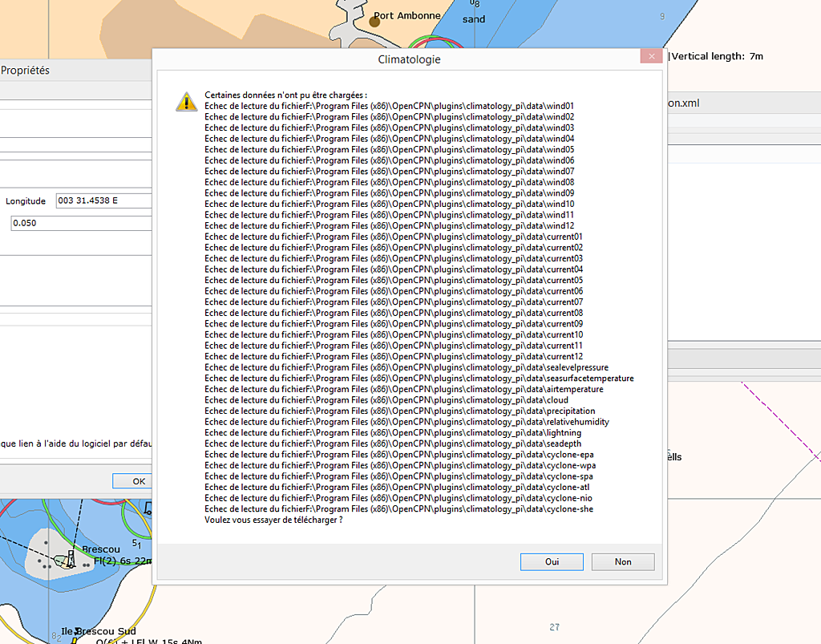Click the 'Ile Brescou Sud' chart label
821x644 pixels.
pyautogui.click(x=99, y=631)
